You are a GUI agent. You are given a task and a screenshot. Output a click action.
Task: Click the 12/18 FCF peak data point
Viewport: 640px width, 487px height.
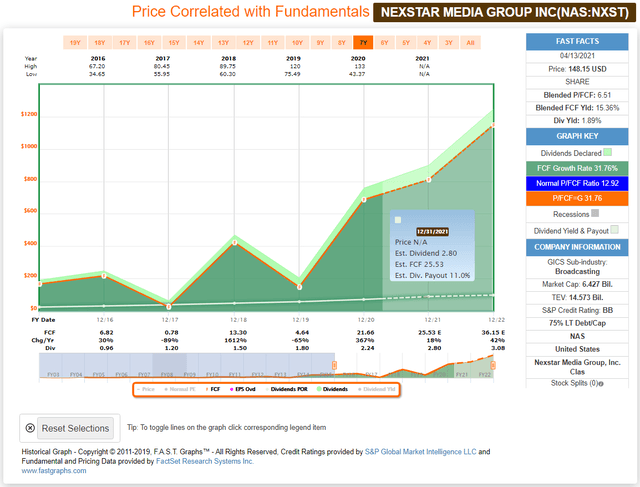click(x=235, y=242)
